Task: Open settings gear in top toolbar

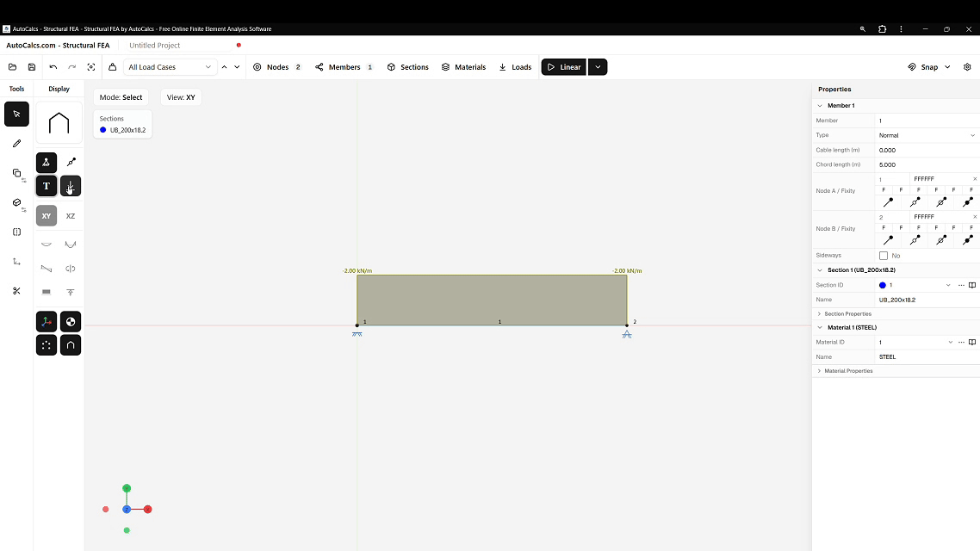Action: pos(967,67)
